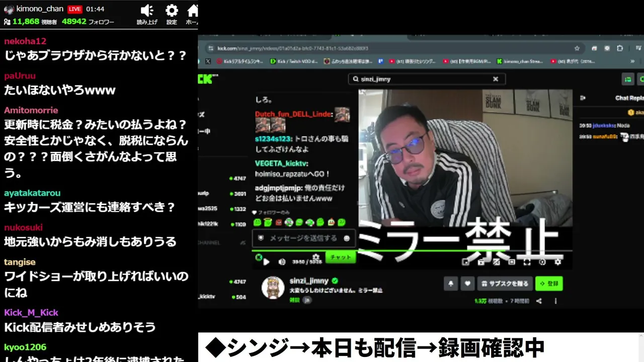The height and width of the screenshot is (362, 644).
Task: Enter fullscreen in the video player
Action: [x=527, y=261]
